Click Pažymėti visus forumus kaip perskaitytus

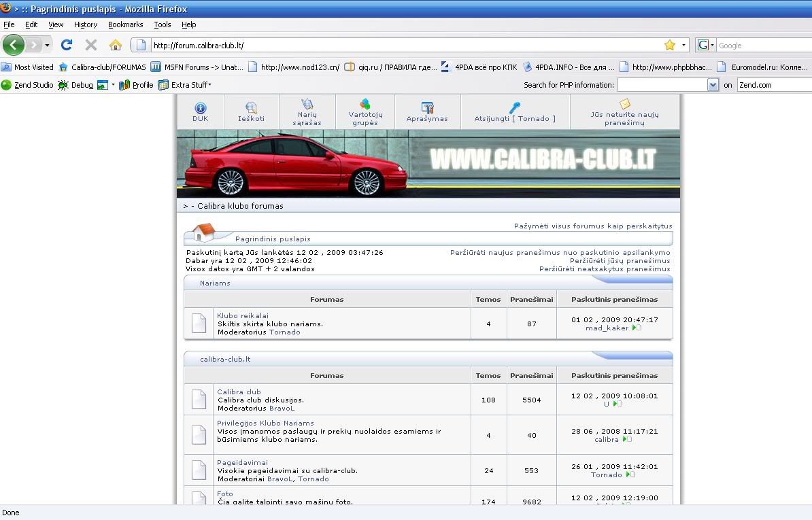(592, 226)
